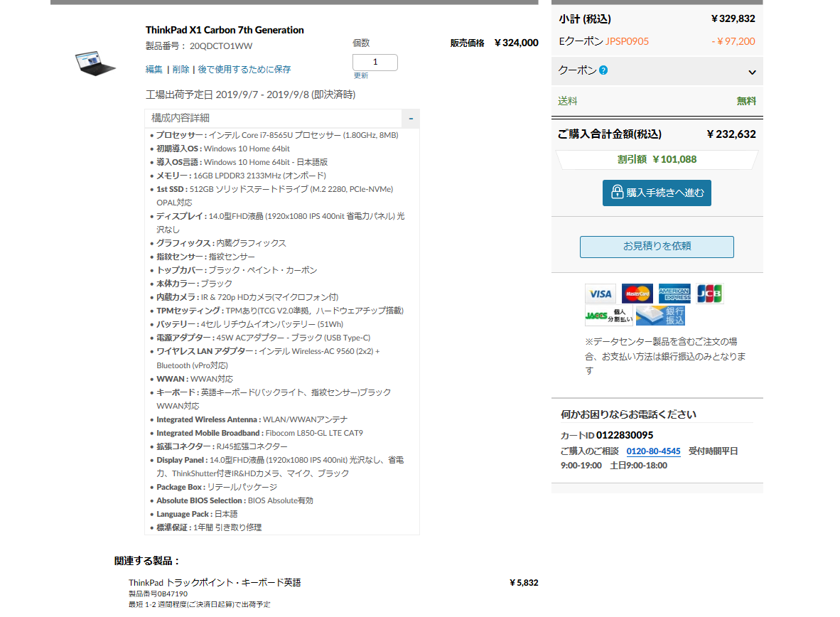Click the TPMセッティング specification row
840x617 pixels.
(279, 311)
